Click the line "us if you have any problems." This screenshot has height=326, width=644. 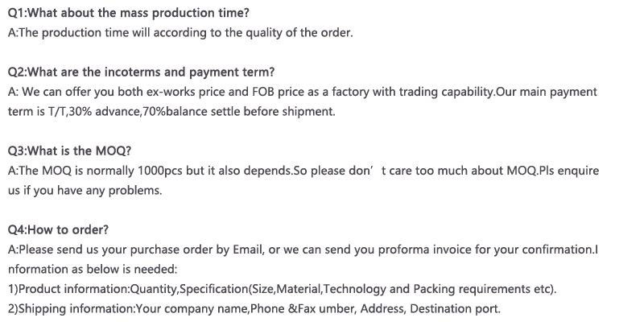tap(85, 190)
